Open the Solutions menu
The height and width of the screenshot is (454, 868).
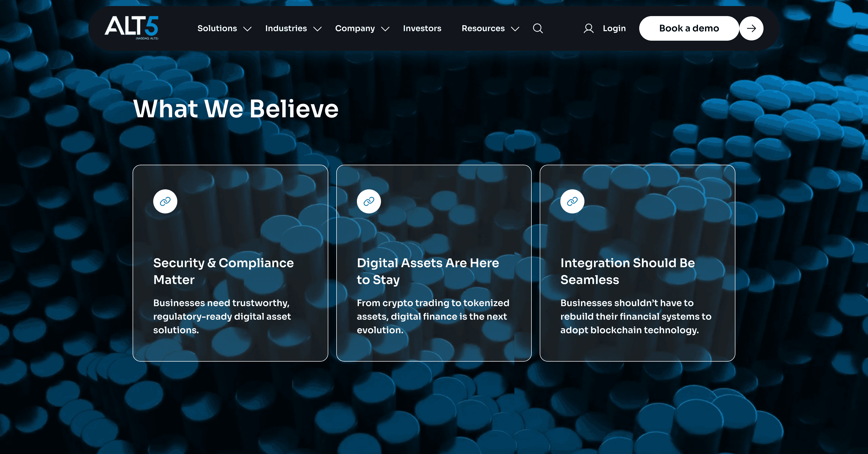coord(217,28)
